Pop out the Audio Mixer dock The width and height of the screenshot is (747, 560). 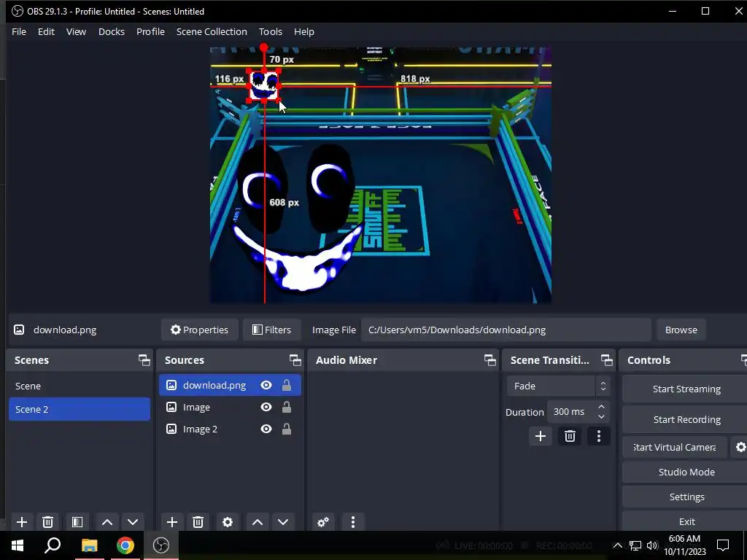[489, 360]
